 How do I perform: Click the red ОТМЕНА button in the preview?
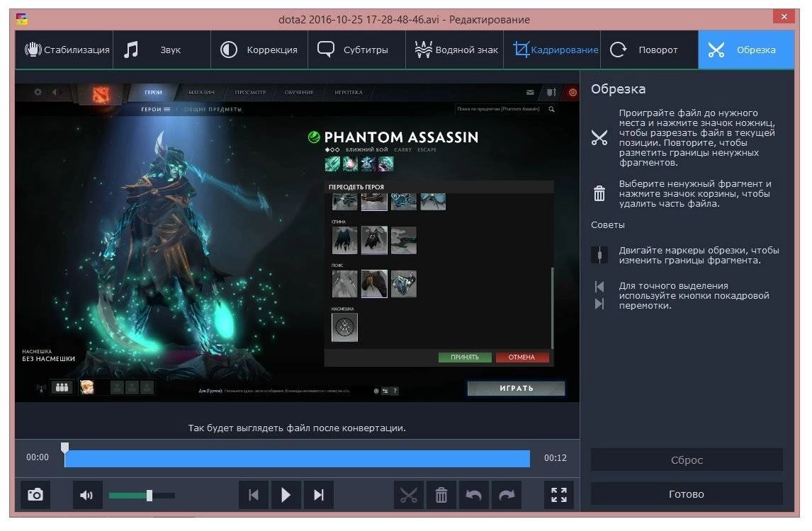tap(522, 357)
